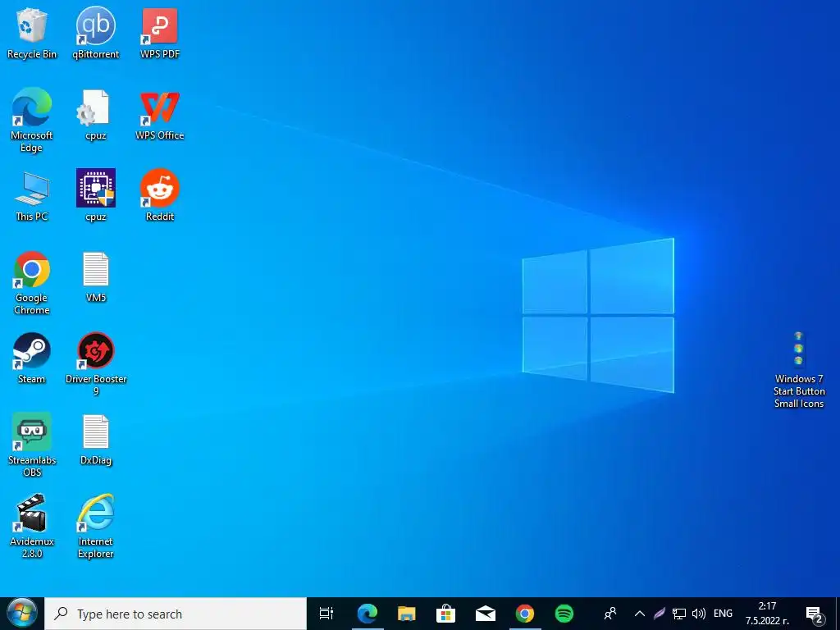The width and height of the screenshot is (840, 630).
Task: Open Microsoft Edge from the taskbar
Action: click(x=367, y=614)
